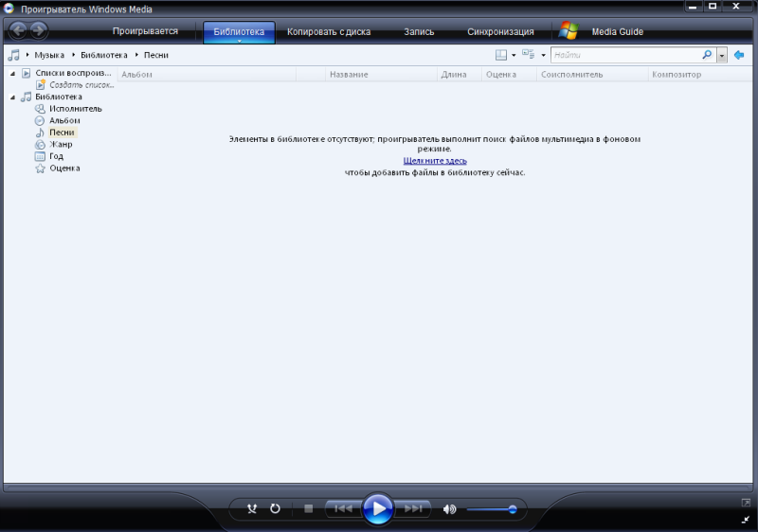Viewport: 758px width, 532px height.
Task: Collapse the Библиотека tree node
Action: click(12, 98)
